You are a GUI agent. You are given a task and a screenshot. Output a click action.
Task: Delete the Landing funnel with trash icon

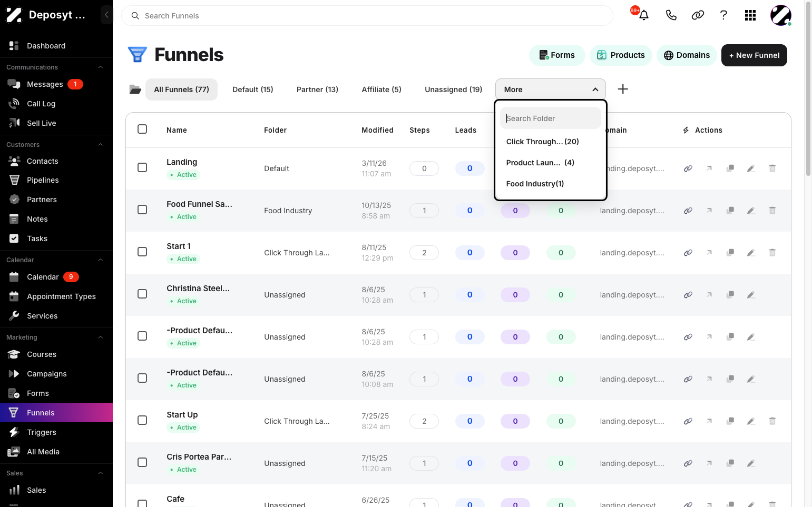tap(772, 168)
